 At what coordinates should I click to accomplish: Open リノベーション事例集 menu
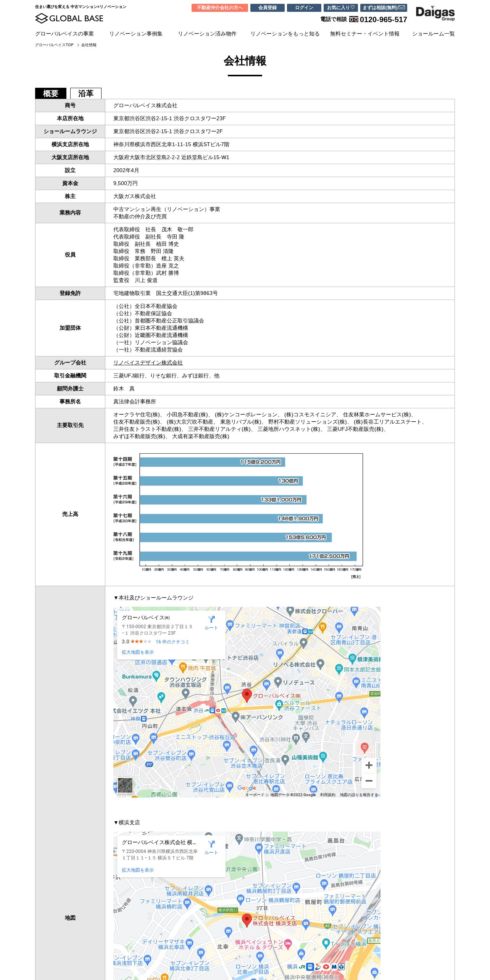click(136, 34)
